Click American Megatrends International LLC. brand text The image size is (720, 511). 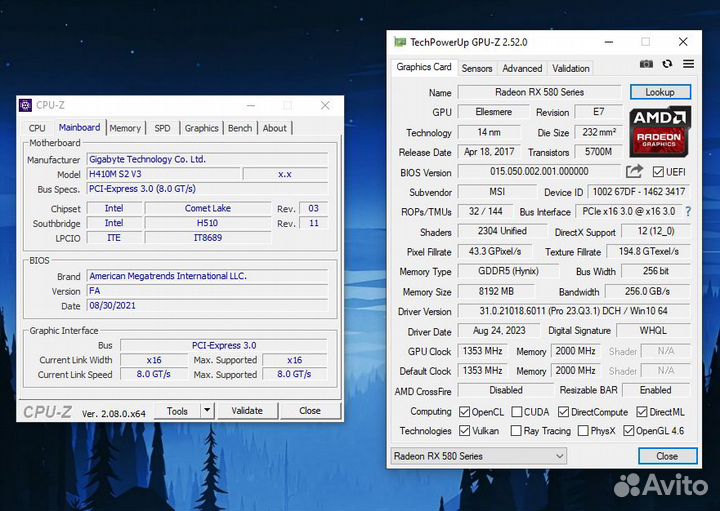[168, 276]
